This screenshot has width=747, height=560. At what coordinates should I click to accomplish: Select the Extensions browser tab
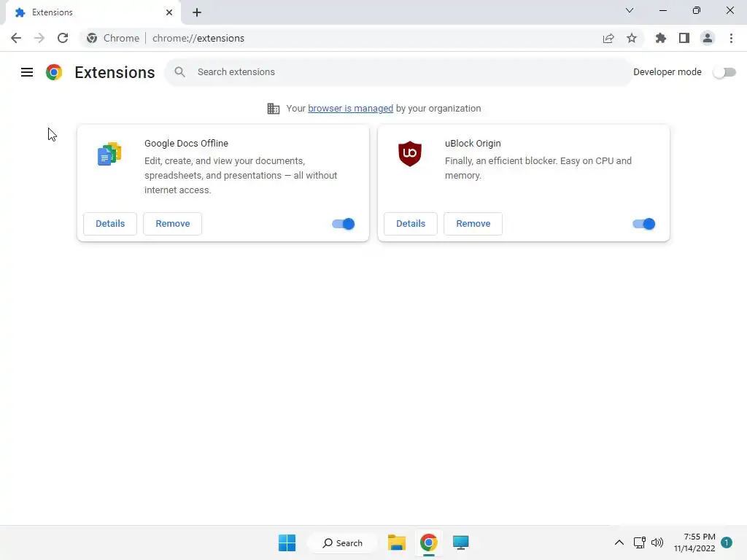(93, 12)
